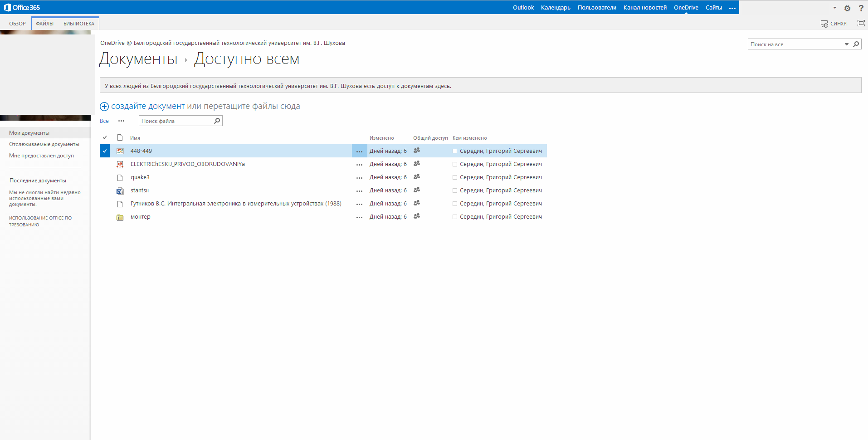Screen dimensions: 868x440
Task: Open ellipsis menu for ELEKTRIChESKIJ_PRIVOD_OBORUDOVANIYa
Action: pos(359,165)
